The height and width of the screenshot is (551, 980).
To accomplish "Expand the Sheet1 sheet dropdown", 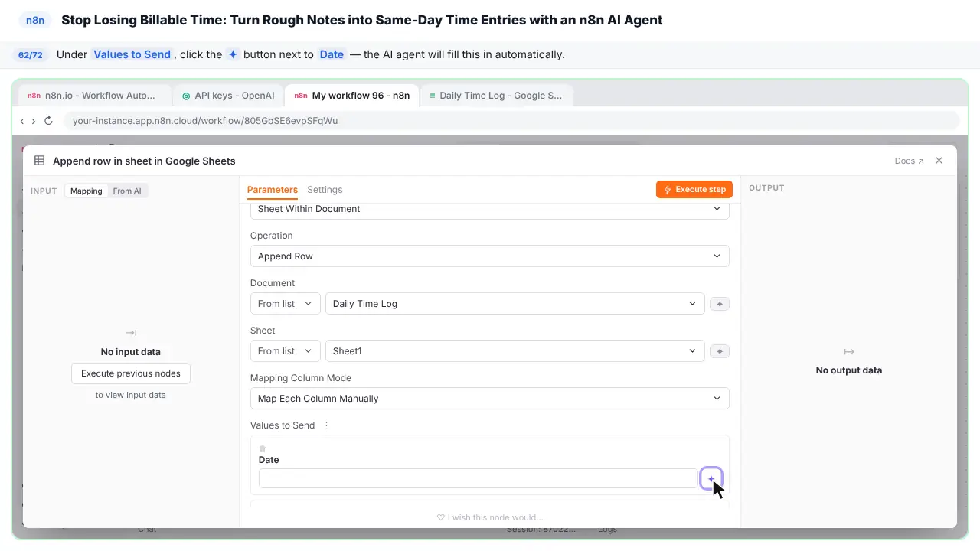I will pos(514,351).
